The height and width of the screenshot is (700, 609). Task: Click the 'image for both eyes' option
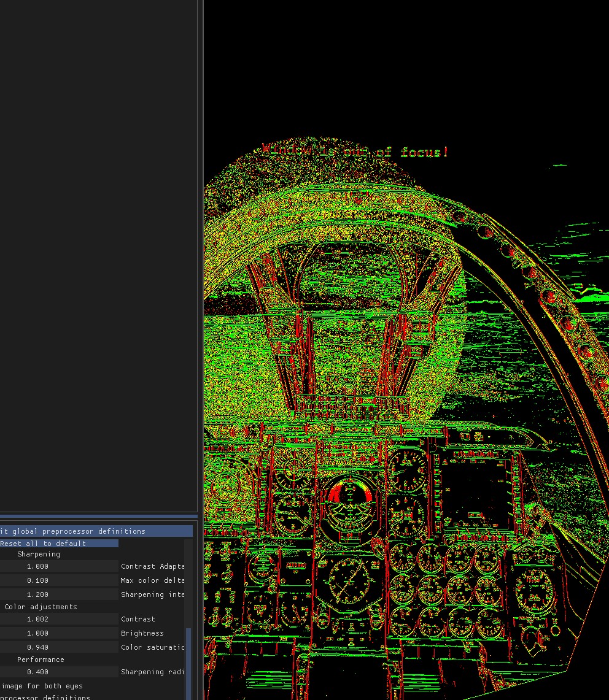click(x=42, y=686)
